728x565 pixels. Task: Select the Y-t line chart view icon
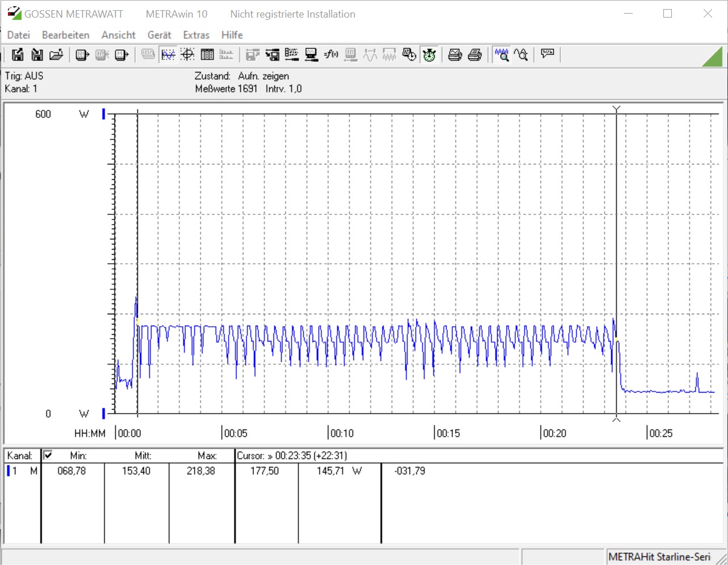click(x=168, y=54)
